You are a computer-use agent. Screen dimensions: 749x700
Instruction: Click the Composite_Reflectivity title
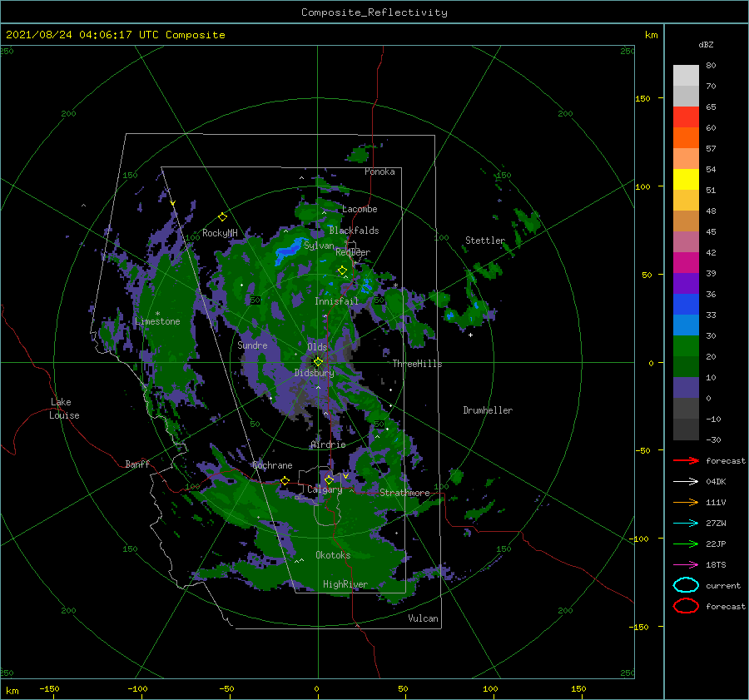click(x=374, y=12)
